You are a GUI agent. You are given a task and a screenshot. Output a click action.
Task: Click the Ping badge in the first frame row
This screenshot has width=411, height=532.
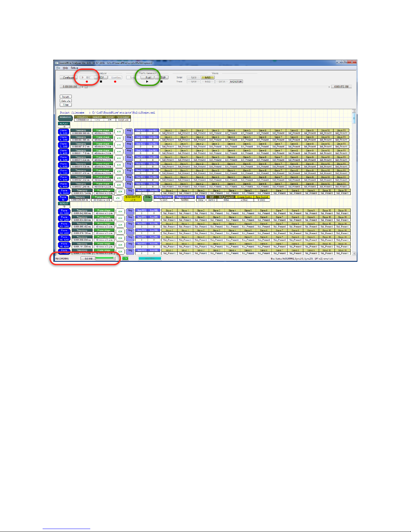129,132
